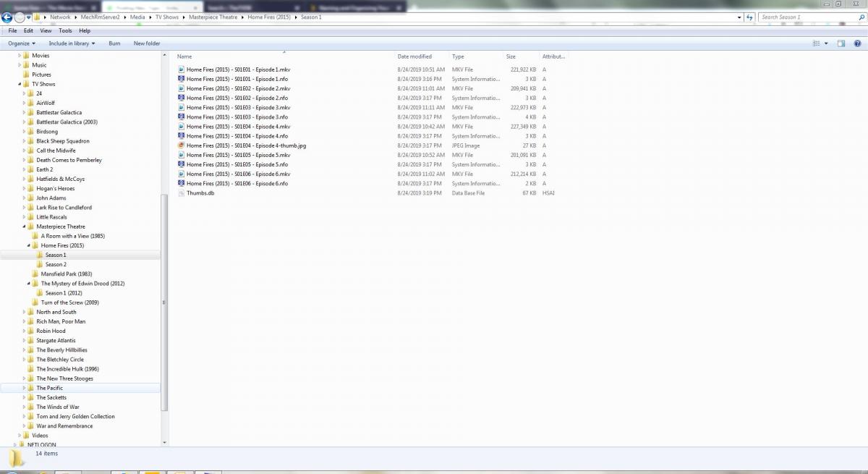Collapse the TV Shows tree node
868x474 pixels.
(20, 84)
